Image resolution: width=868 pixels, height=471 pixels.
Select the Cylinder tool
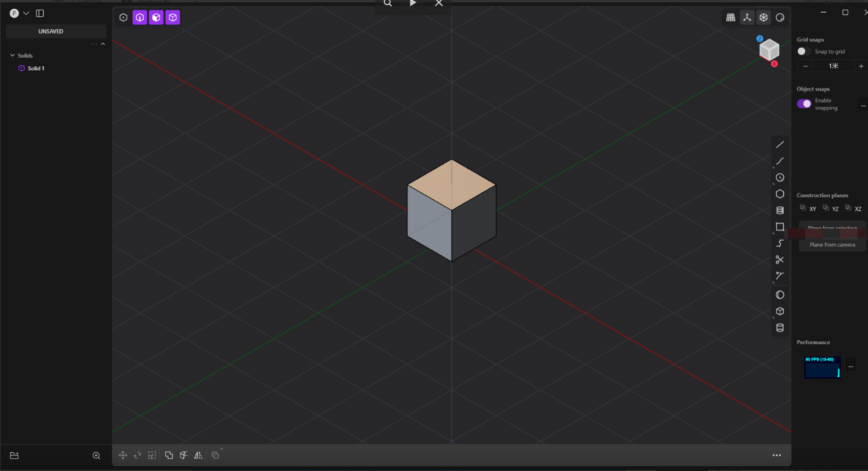[x=780, y=327]
